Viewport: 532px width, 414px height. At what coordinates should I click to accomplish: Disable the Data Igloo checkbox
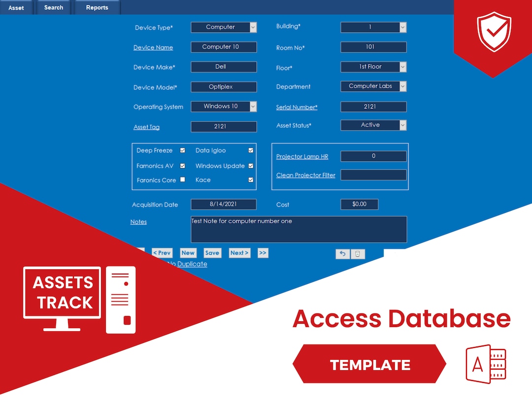(x=251, y=150)
